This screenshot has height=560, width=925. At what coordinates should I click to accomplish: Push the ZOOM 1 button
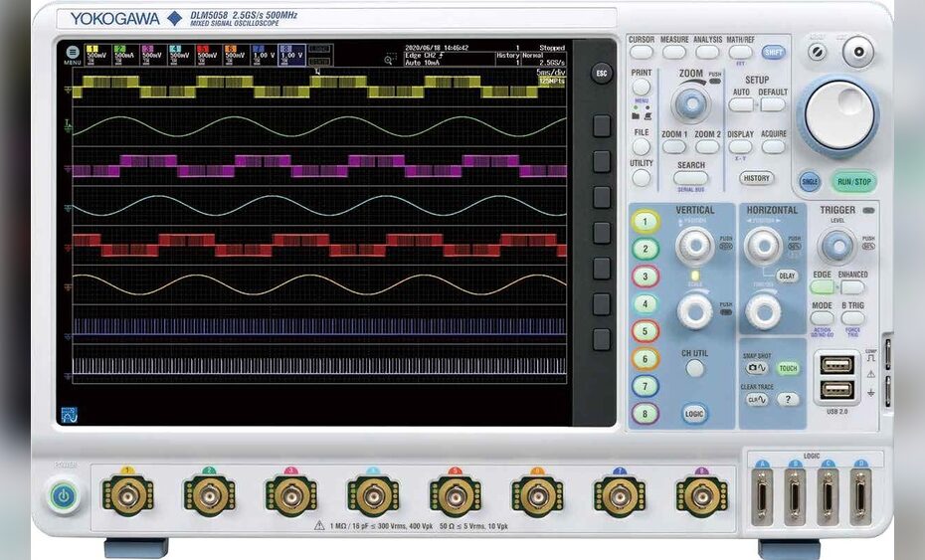674,146
